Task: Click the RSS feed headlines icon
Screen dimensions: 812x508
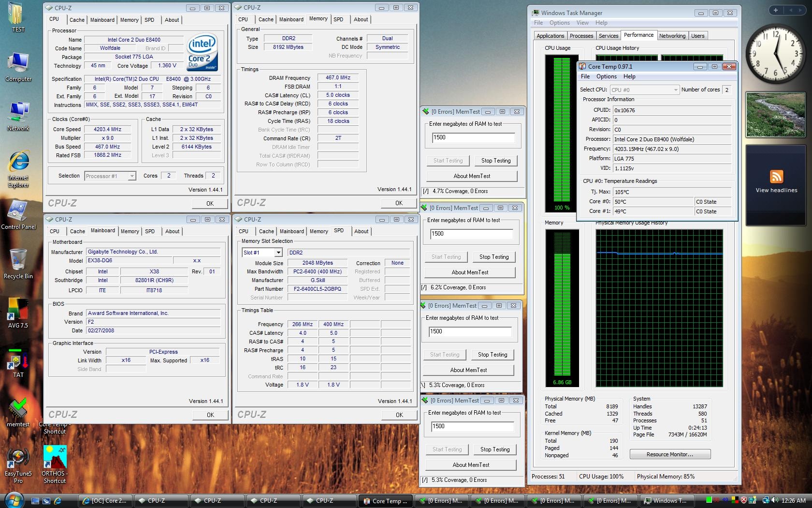Action: tap(776, 177)
